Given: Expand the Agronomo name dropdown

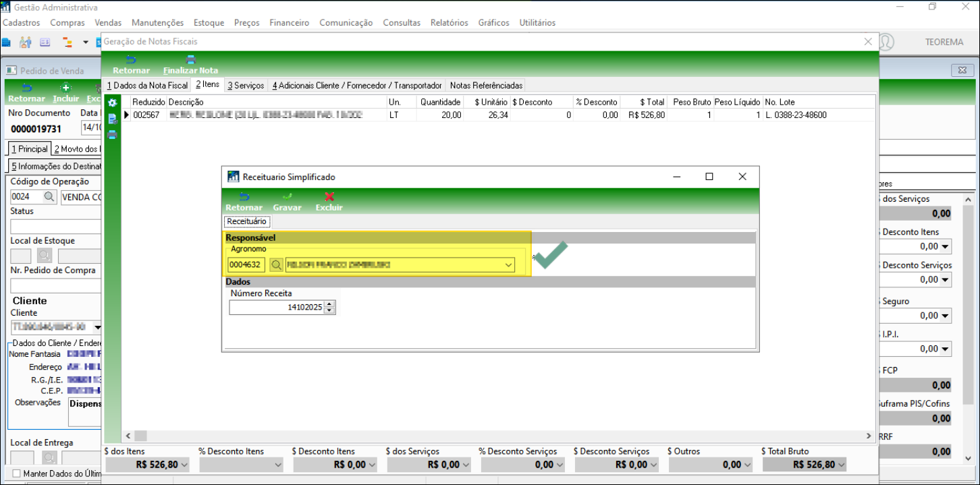Looking at the screenshot, I should click(509, 265).
